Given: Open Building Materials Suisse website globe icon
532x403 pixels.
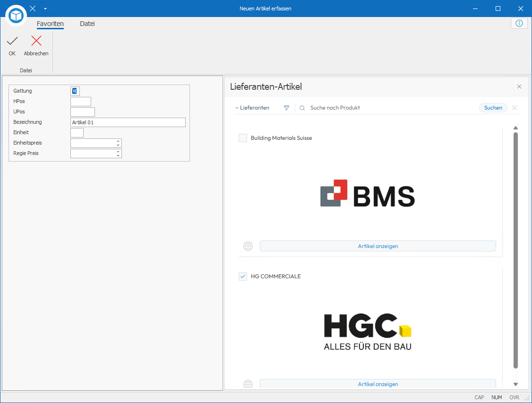Looking at the screenshot, I should click(x=248, y=246).
